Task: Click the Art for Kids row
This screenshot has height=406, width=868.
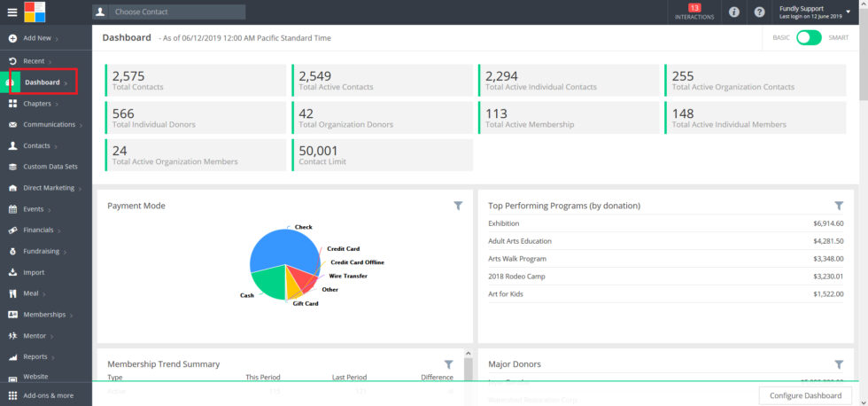Action: click(665, 294)
